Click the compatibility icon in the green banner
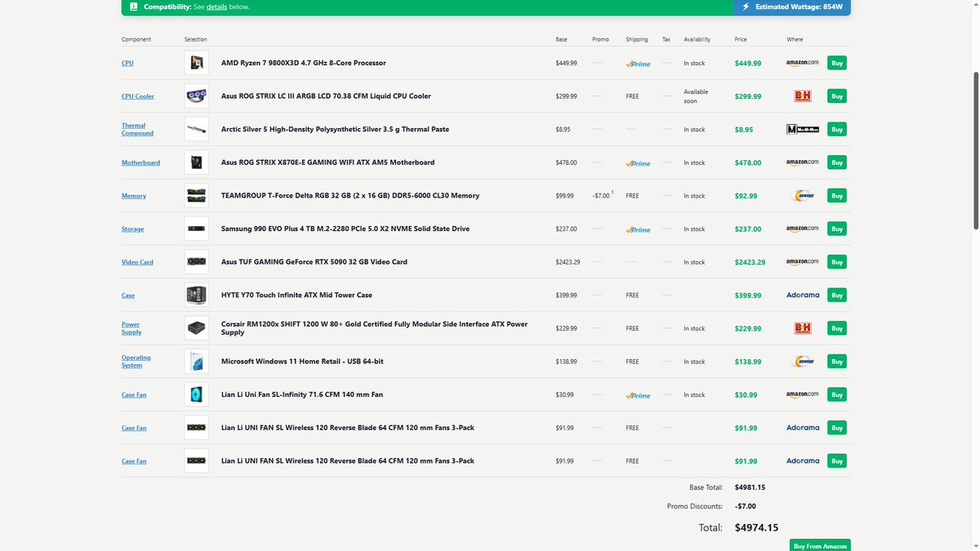Viewport: 980px width, 551px height. (x=134, y=7)
